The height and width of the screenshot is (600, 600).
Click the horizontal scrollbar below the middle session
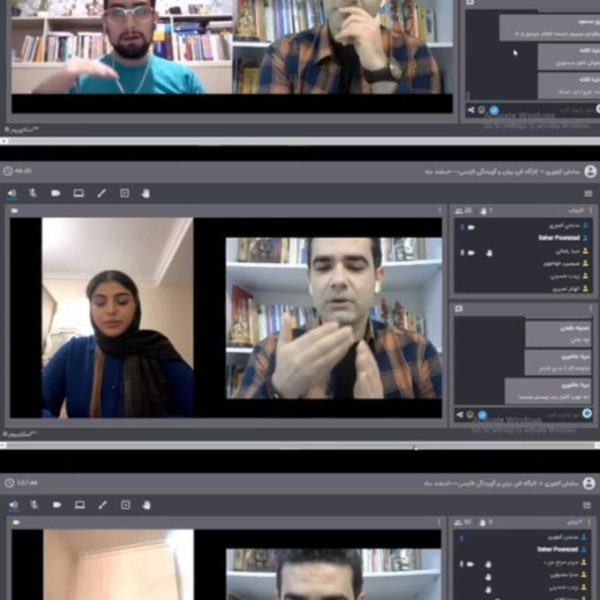[300, 445]
